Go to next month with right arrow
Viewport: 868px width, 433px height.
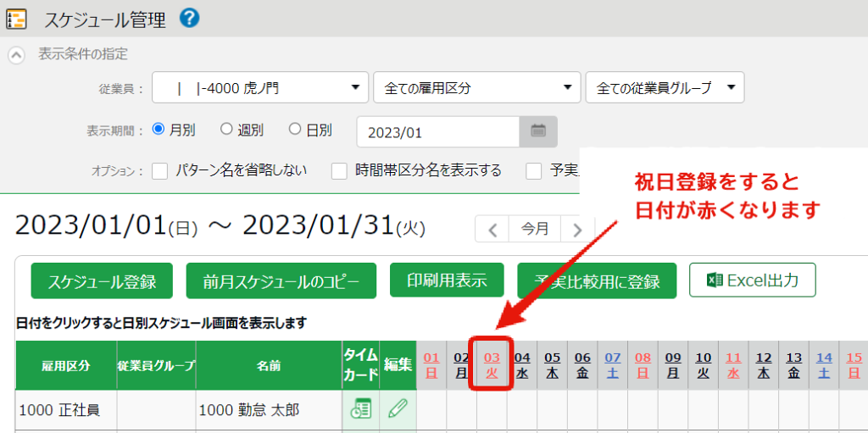pyautogui.click(x=577, y=230)
